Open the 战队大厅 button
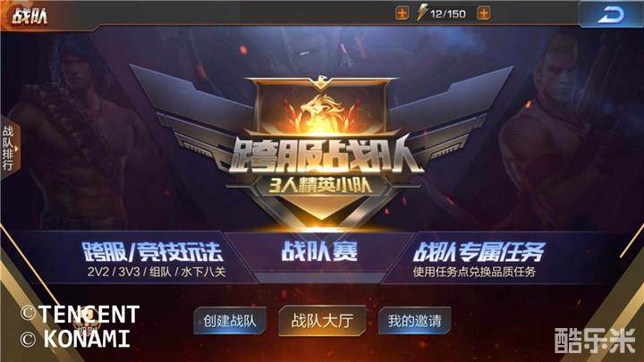Screen dimensions: 644x362 point(322,321)
